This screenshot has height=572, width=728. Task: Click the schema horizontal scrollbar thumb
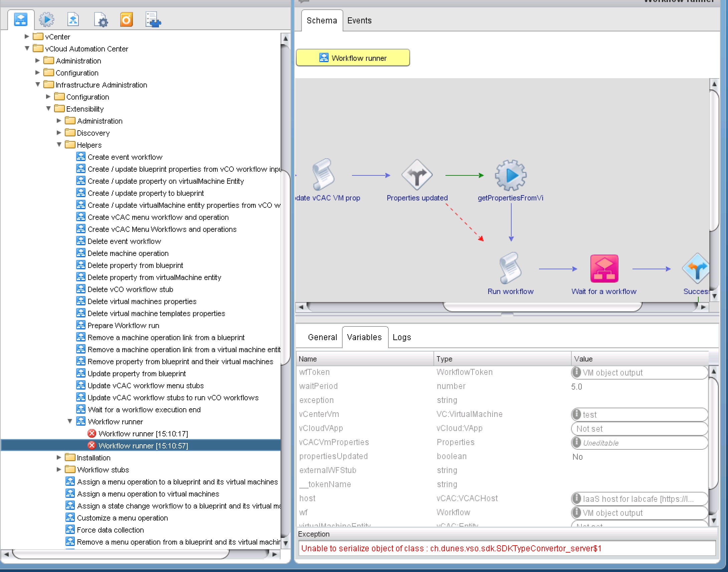(x=542, y=307)
